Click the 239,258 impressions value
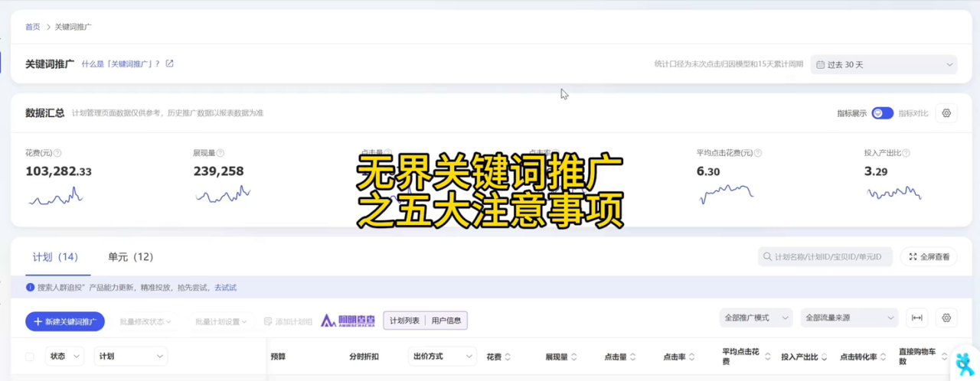This screenshot has height=381, width=980. click(218, 171)
